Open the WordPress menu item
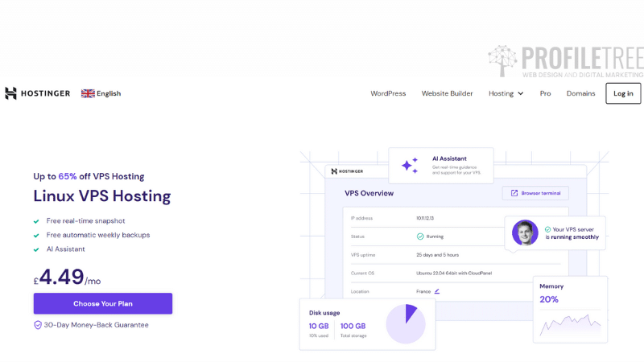This screenshot has height=362, width=644. point(388,93)
